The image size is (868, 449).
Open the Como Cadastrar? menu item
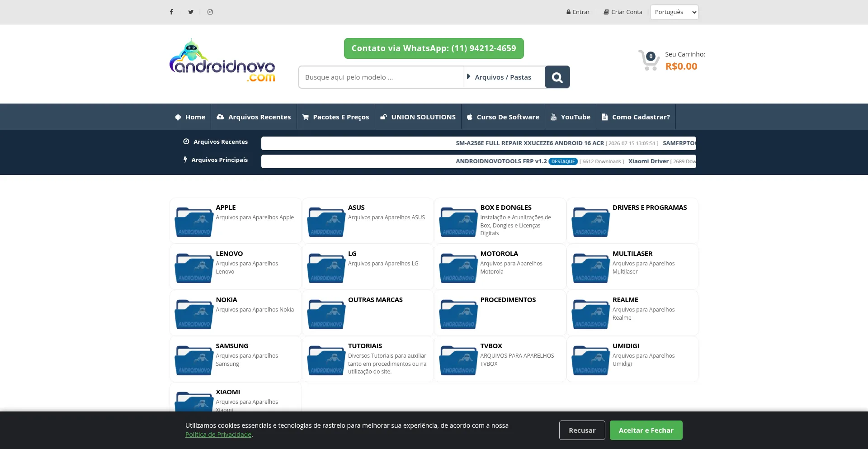(x=636, y=117)
